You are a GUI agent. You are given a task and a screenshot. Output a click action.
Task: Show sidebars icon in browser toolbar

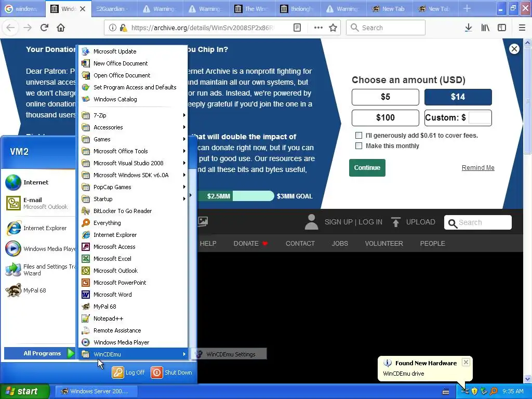tap(502, 28)
